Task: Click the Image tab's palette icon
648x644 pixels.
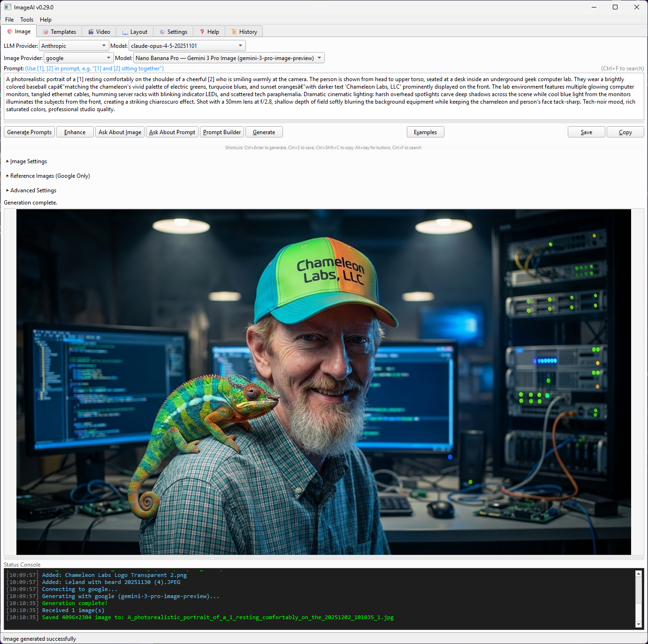Action: (10, 31)
